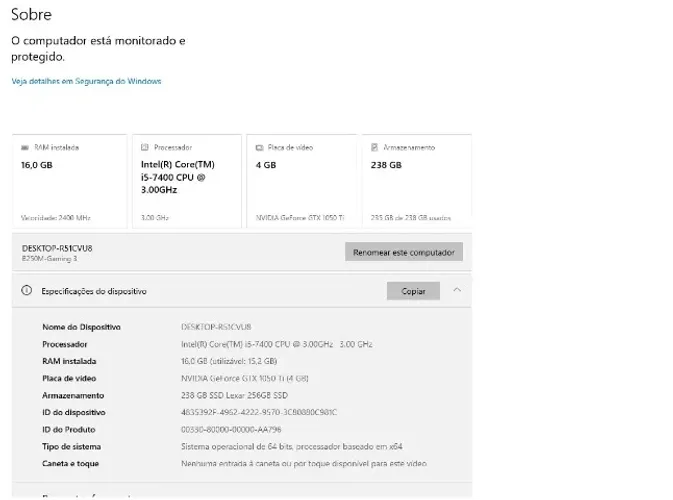Click the 16,0 GB (utilizável: 15,2 GB) value

(x=229, y=361)
